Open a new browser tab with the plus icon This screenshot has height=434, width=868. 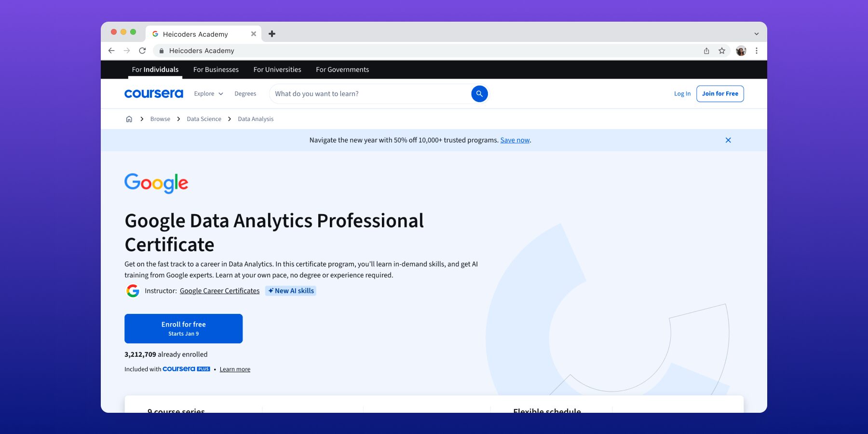272,34
